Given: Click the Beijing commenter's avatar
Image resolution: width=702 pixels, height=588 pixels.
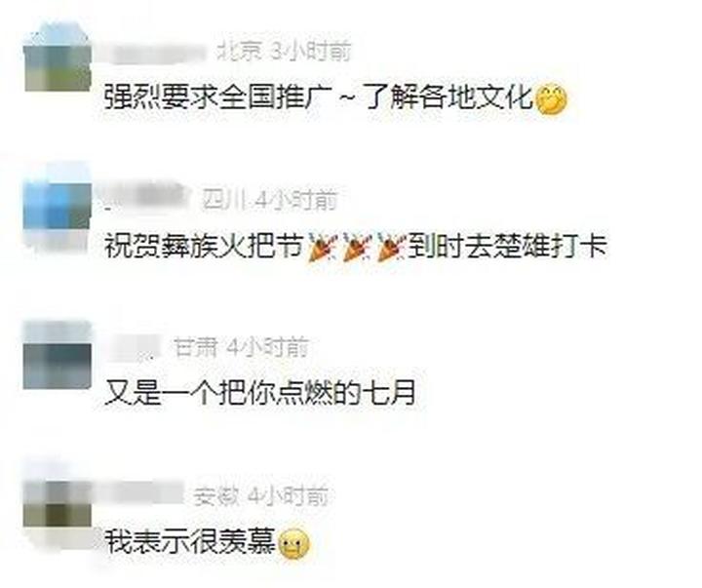Looking at the screenshot, I should click(x=58, y=58).
